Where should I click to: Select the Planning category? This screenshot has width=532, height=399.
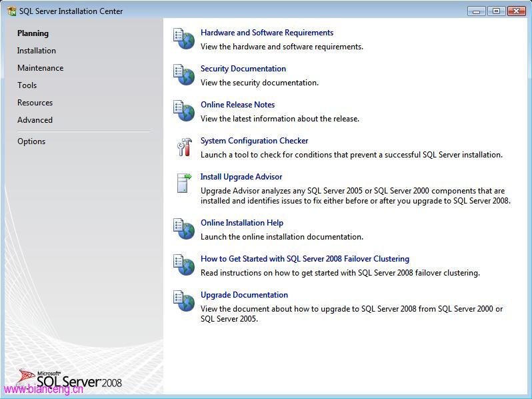33,33
